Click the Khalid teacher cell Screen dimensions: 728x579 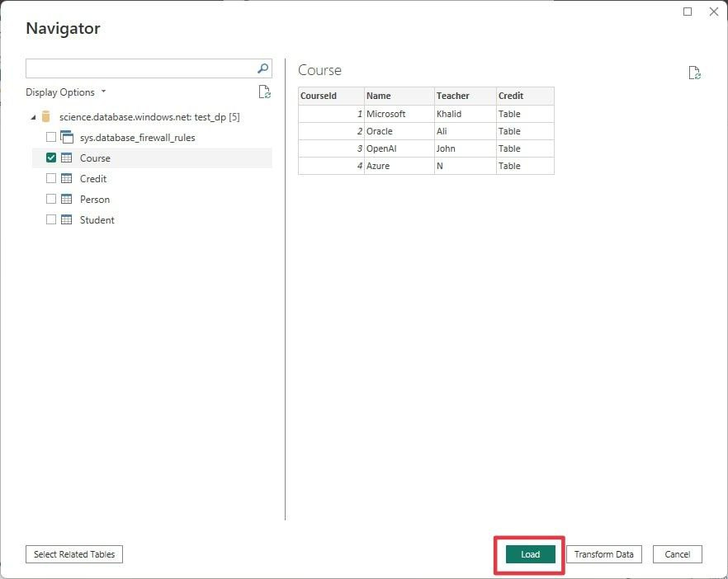click(466, 114)
